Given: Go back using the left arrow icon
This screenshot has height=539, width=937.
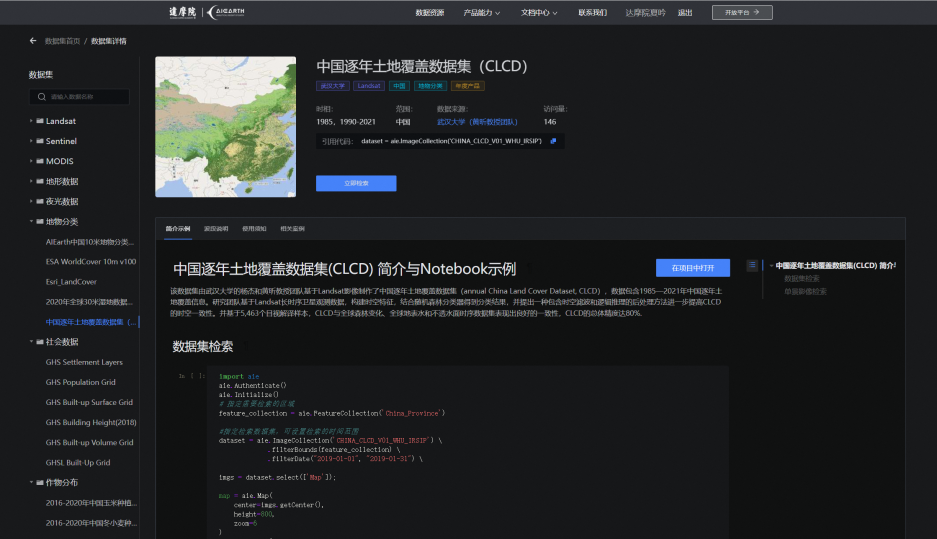Looking at the screenshot, I should point(33,41).
